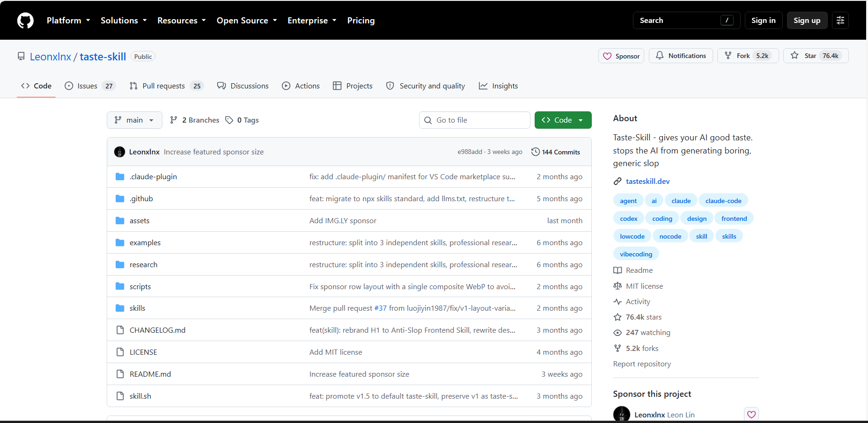Switch to the Issues tab
The width and height of the screenshot is (868, 423).
click(x=89, y=86)
